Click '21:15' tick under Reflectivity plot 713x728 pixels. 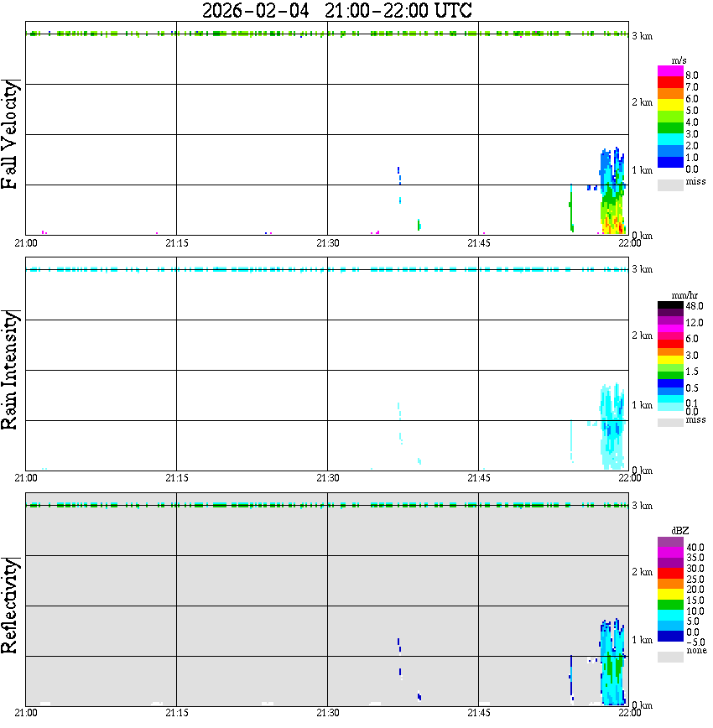click(x=177, y=713)
